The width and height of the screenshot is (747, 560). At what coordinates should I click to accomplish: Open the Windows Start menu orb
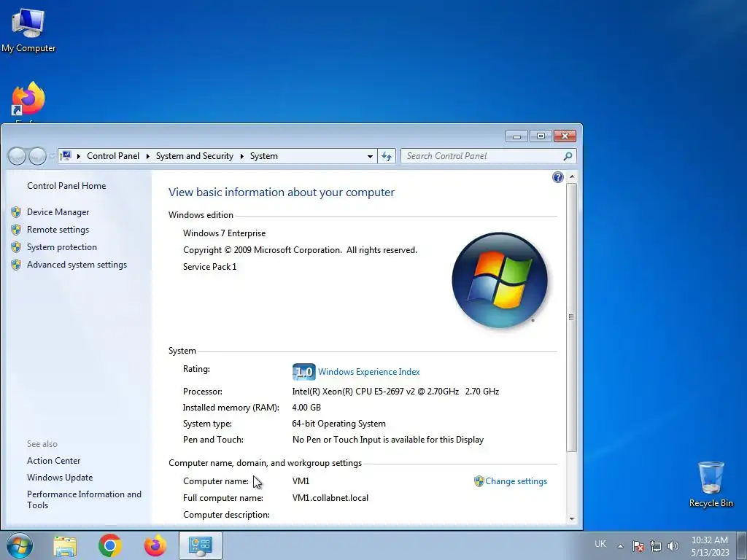point(20,545)
